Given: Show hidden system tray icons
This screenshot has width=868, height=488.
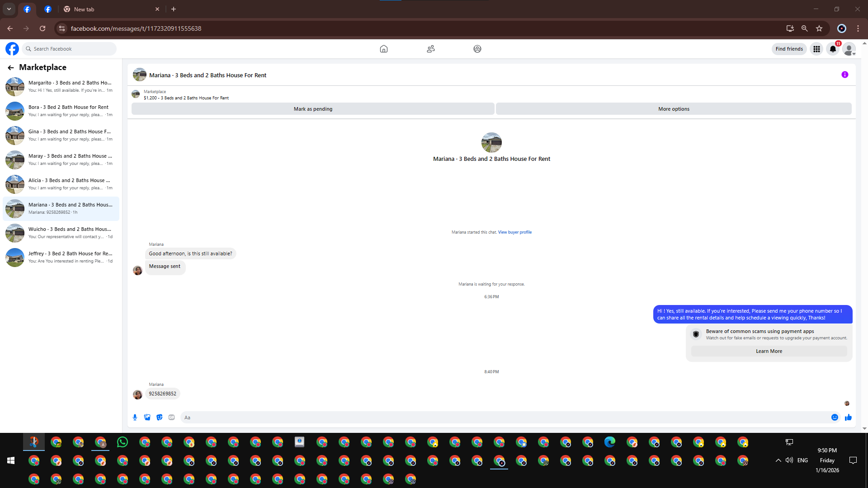Looking at the screenshot, I should pyautogui.click(x=778, y=460).
